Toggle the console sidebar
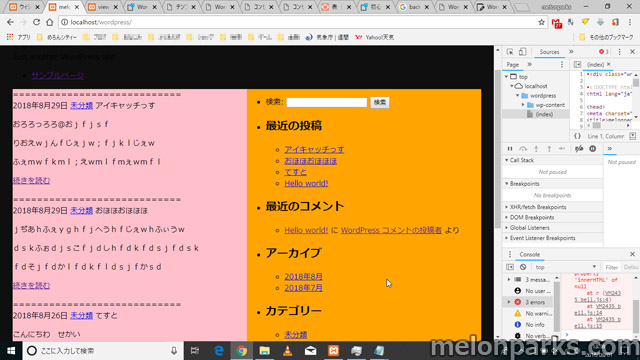 coord(510,267)
